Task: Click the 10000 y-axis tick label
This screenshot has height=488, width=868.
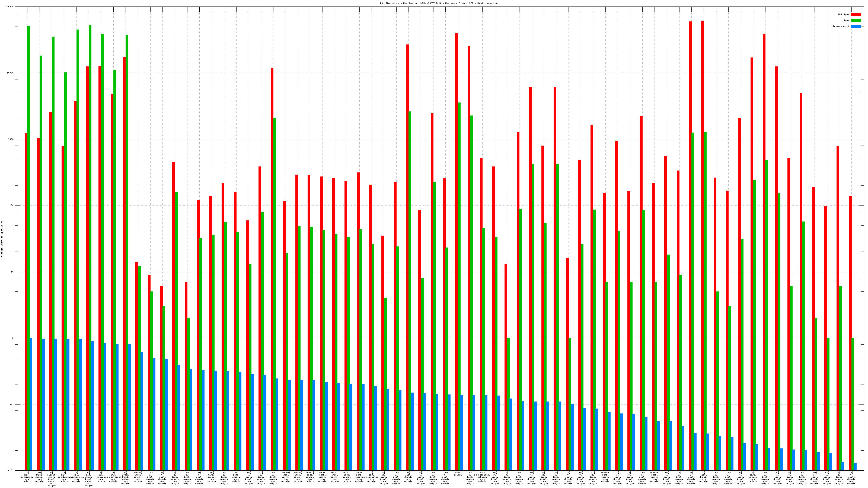Action: pyautogui.click(x=11, y=73)
